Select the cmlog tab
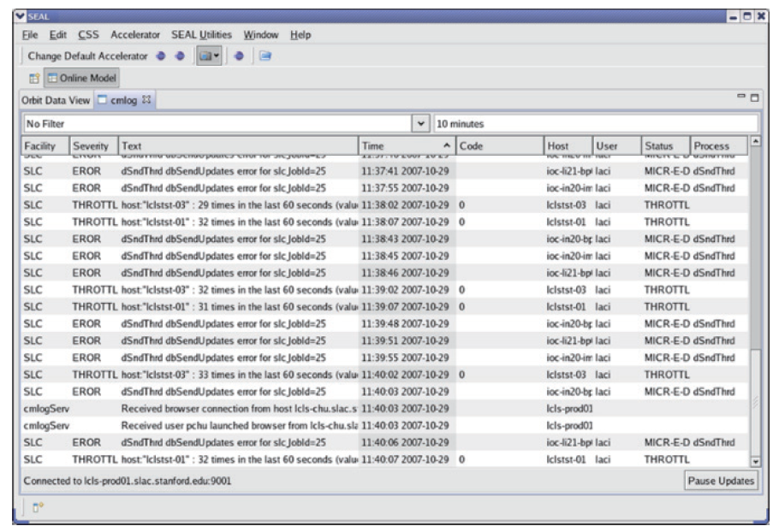 point(123,100)
